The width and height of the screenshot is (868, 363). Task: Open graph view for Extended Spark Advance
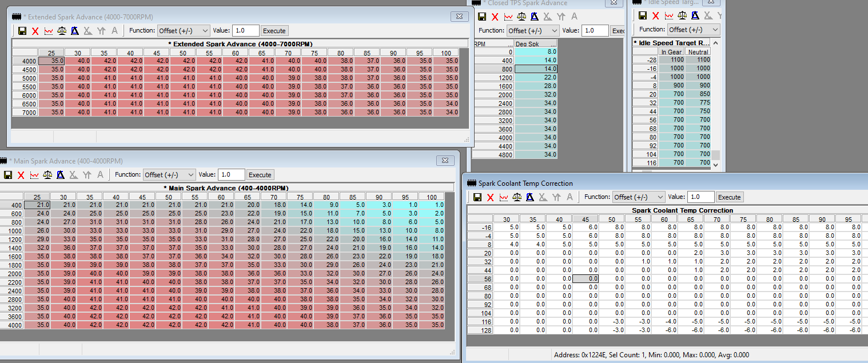(48, 31)
